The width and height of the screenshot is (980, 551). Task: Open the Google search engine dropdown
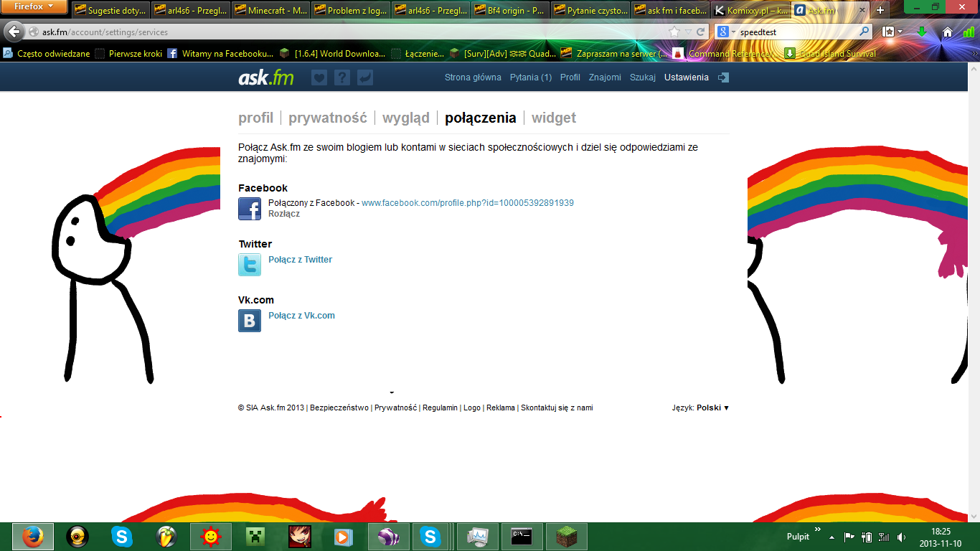click(x=727, y=32)
